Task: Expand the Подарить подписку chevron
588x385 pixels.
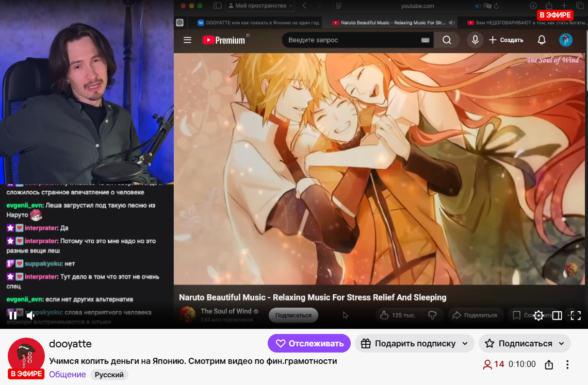Action: tap(465, 343)
